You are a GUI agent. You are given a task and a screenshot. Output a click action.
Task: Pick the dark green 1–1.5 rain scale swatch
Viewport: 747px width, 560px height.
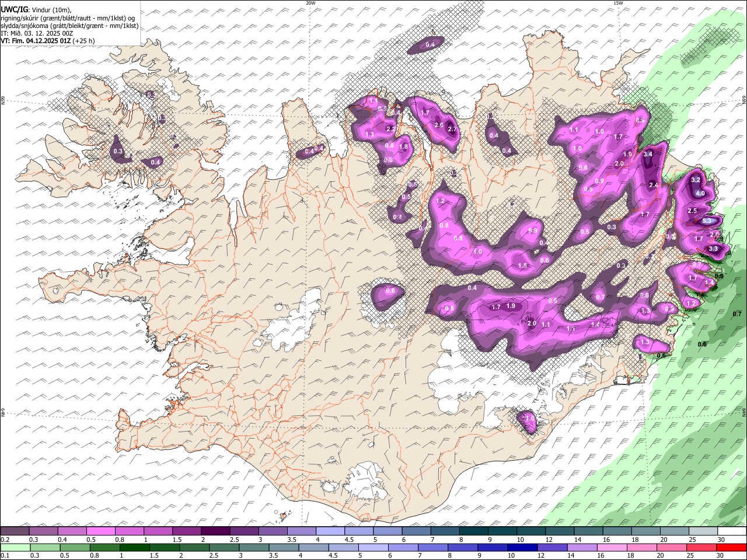[x=134, y=548]
